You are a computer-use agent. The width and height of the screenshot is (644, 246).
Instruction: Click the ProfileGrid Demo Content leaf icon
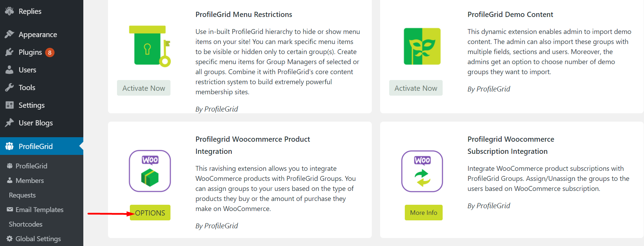(x=422, y=46)
